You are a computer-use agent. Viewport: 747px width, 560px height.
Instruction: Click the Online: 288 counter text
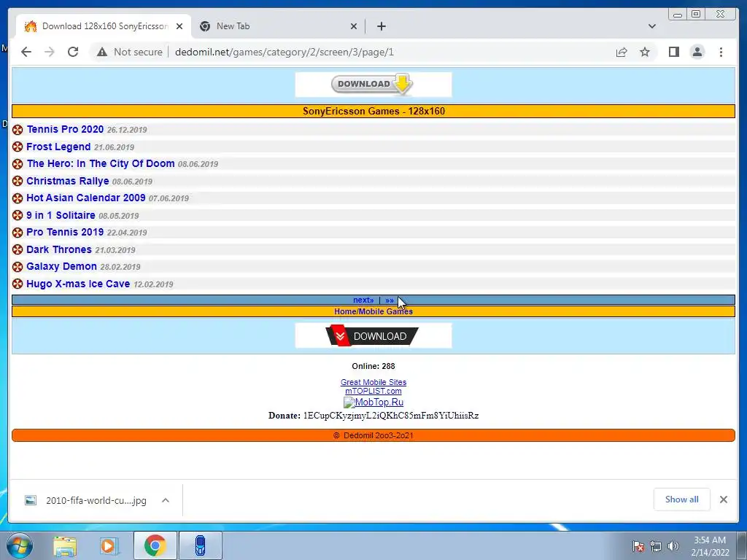click(x=373, y=366)
